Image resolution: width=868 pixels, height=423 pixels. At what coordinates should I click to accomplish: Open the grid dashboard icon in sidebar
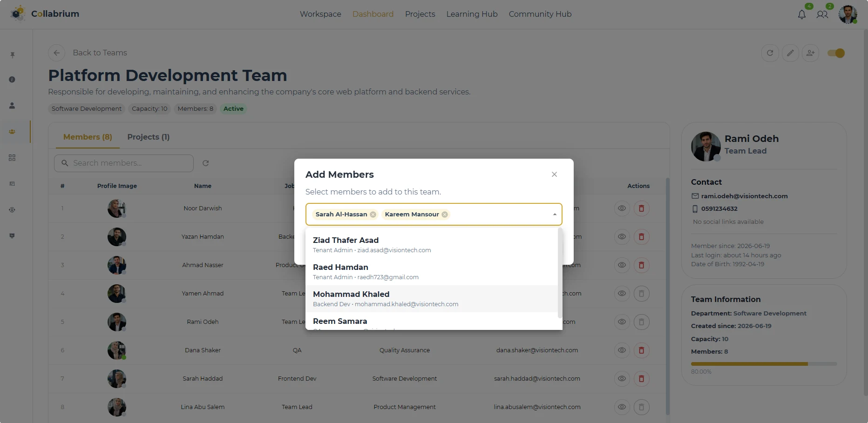[12, 158]
